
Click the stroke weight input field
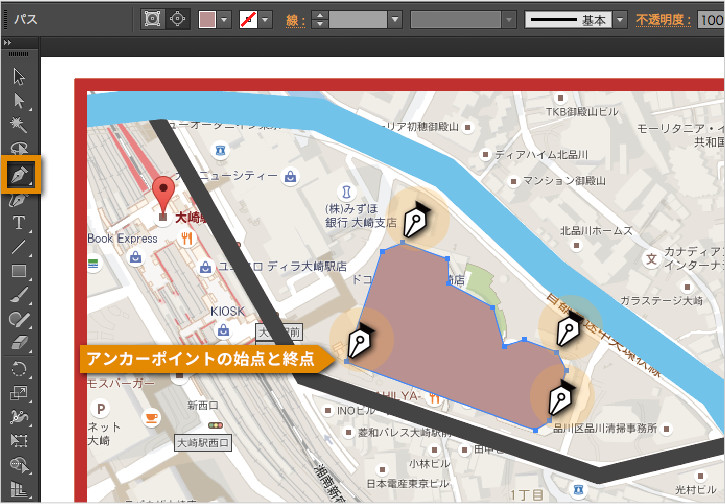click(x=358, y=20)
